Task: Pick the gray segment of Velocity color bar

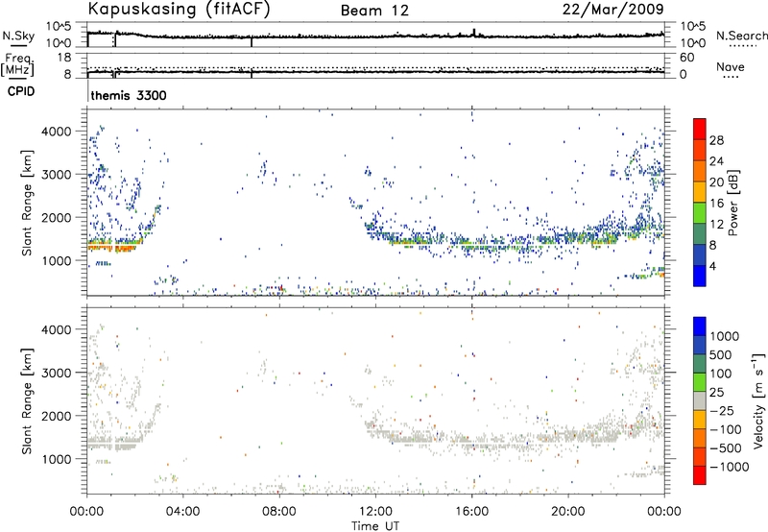Action: (x=700, y=401)
